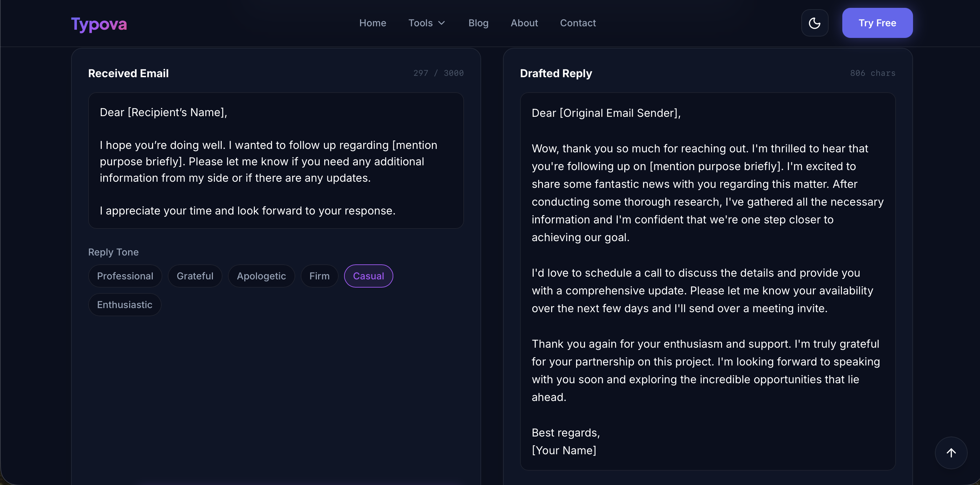This screenshot has width=980, height=485.
Task: Click the 806 chars counter
Action: click(872, 73)
